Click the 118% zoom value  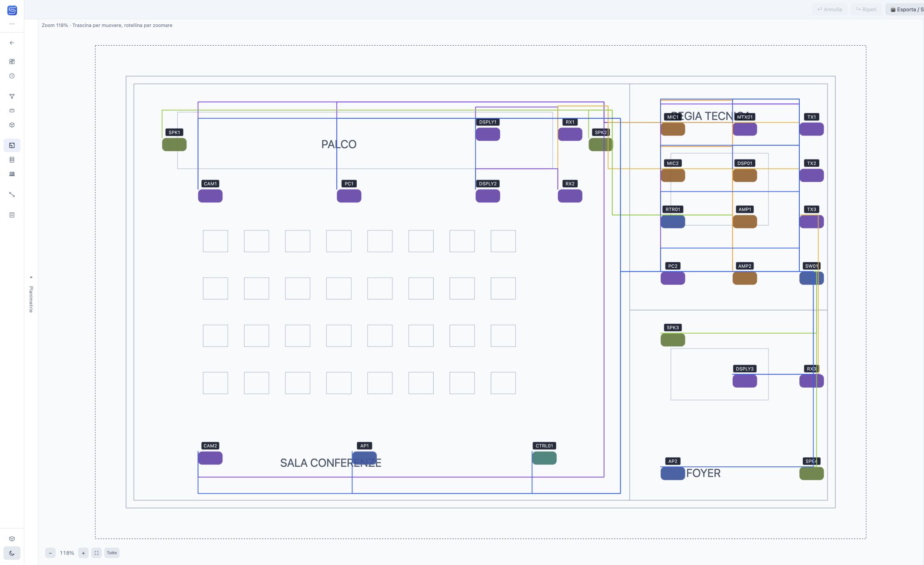(x=67, y=553)
